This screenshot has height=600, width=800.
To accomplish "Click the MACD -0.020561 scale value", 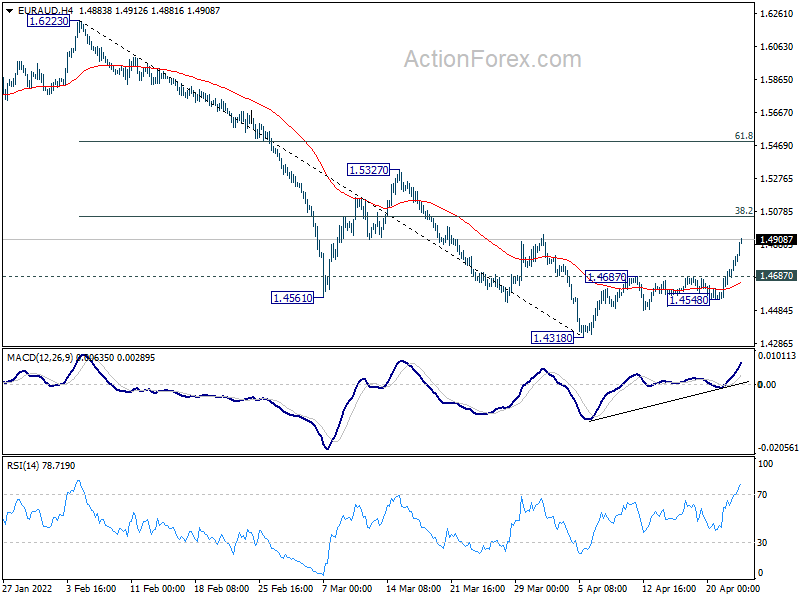I will pyautogui.click(x=777, y=447).
